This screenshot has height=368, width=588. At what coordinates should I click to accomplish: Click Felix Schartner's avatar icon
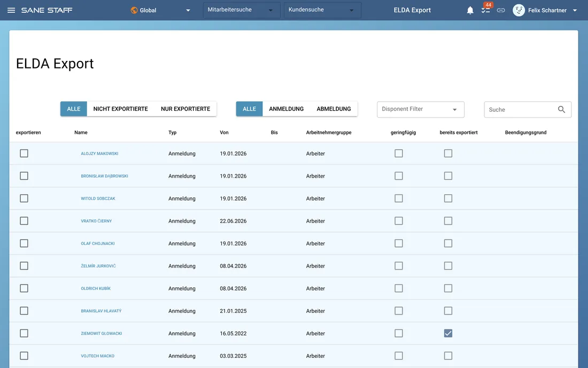[519, 10]
